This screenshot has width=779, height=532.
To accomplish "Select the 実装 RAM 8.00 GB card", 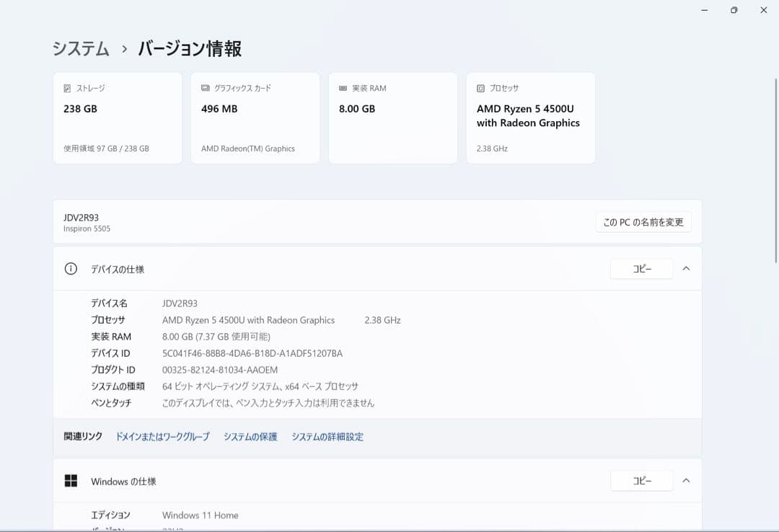I will tap(393, 118).
